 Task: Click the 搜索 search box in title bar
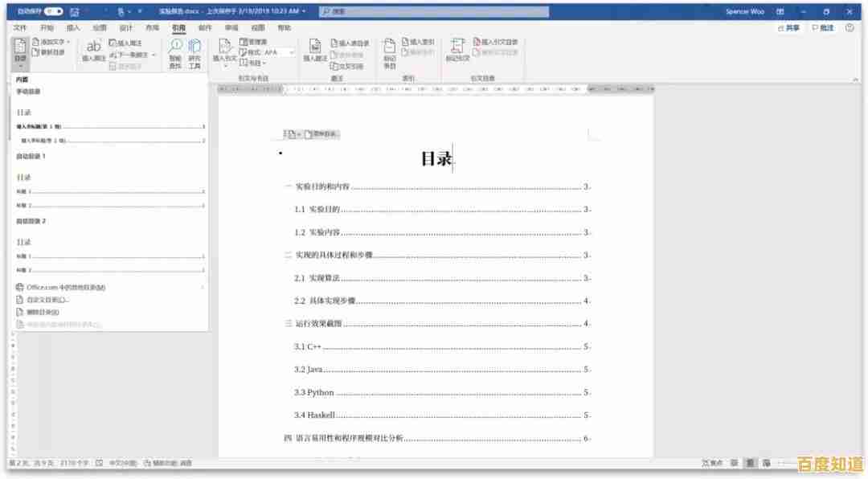tap(434, 12)
